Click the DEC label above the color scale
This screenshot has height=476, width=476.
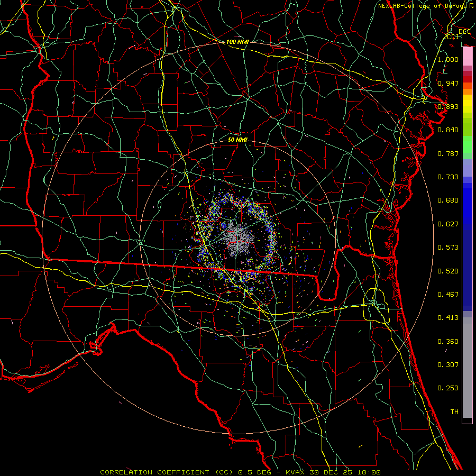point(464,31)
